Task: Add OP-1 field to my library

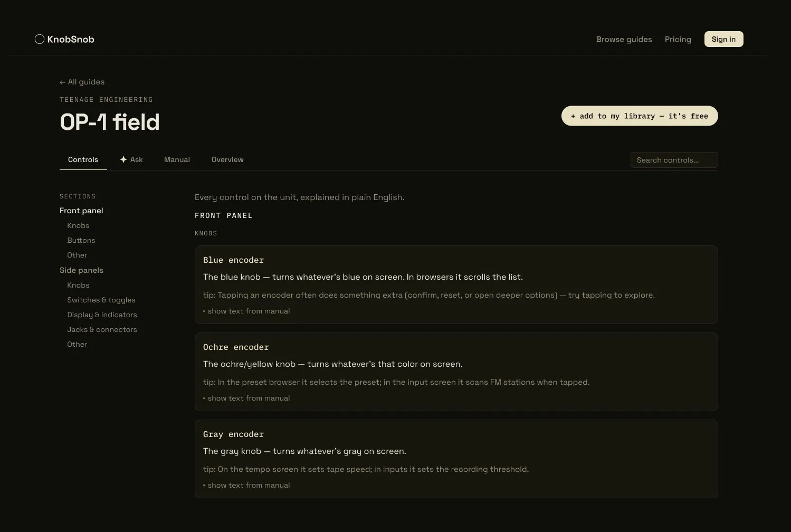Action: click(640, 116)
